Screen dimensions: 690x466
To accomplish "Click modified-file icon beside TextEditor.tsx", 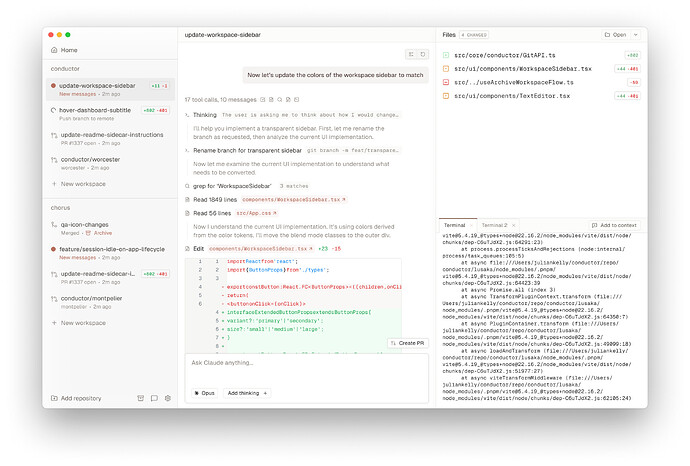I will (x=446, y=96).
